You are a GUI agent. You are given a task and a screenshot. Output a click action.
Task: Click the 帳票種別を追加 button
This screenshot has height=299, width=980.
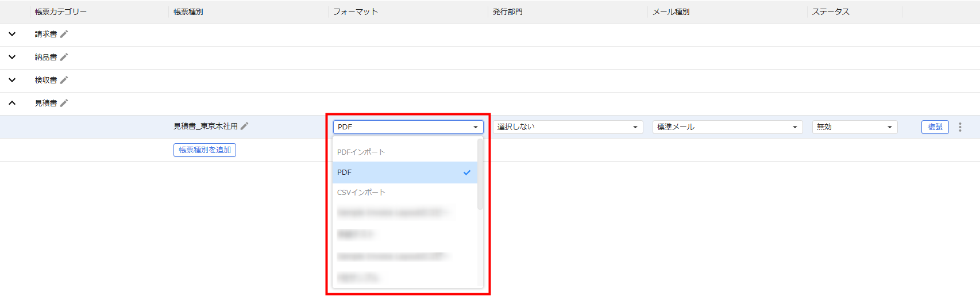click(x=205, y=150)
